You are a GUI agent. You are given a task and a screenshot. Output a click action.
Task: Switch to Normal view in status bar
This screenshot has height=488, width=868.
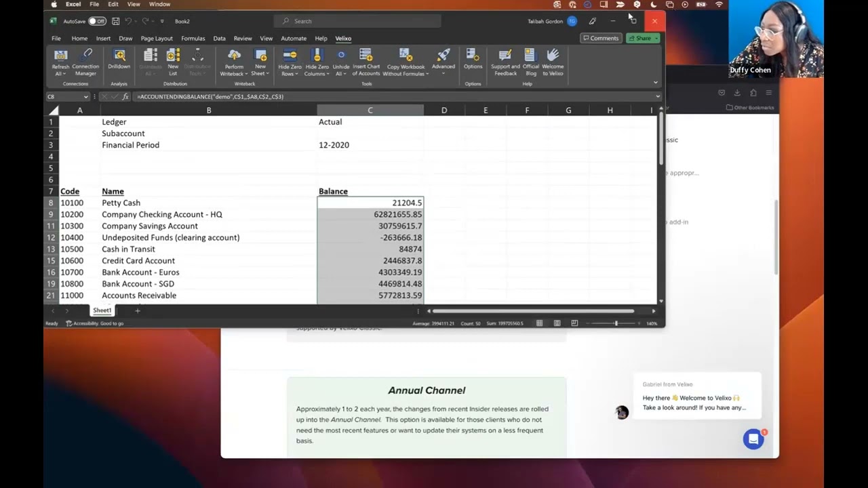tap(540, 323)
